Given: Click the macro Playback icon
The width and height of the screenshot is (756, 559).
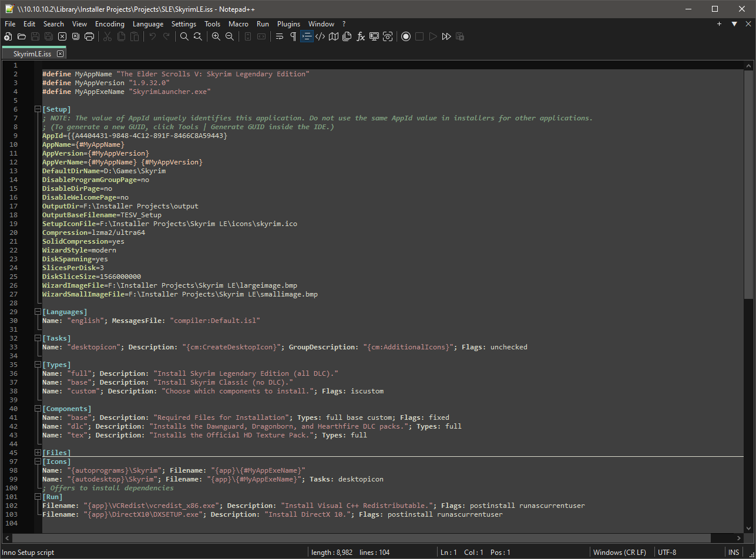Looking at the screenshot, I should pos(433,36).
